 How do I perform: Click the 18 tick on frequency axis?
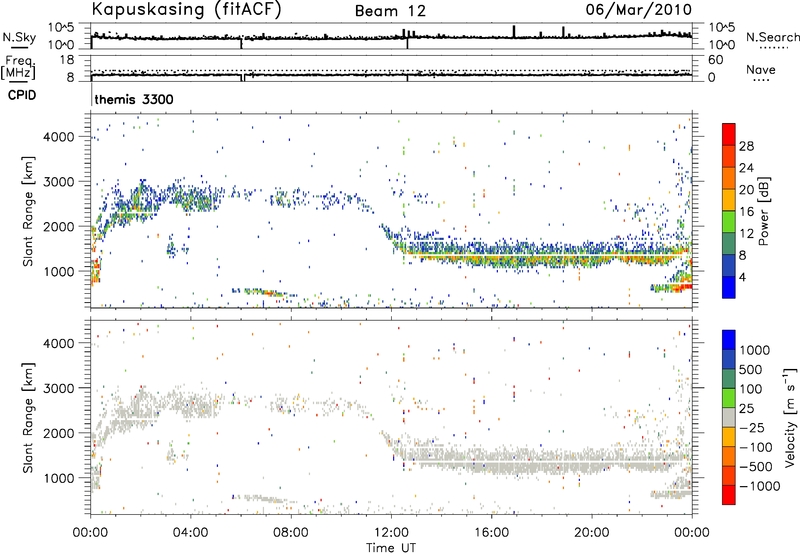67,60
